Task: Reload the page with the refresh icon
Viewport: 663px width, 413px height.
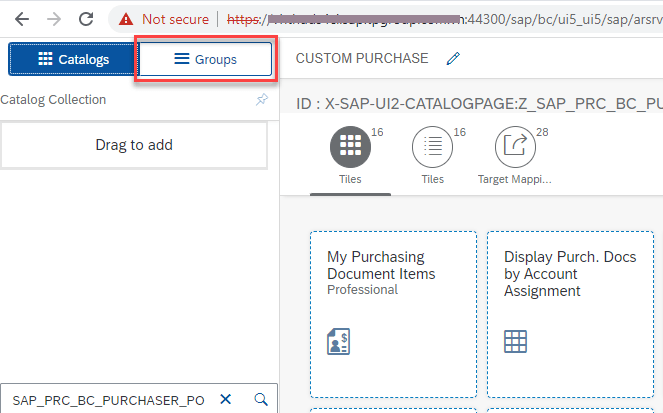Action: (x=87, y=19)
